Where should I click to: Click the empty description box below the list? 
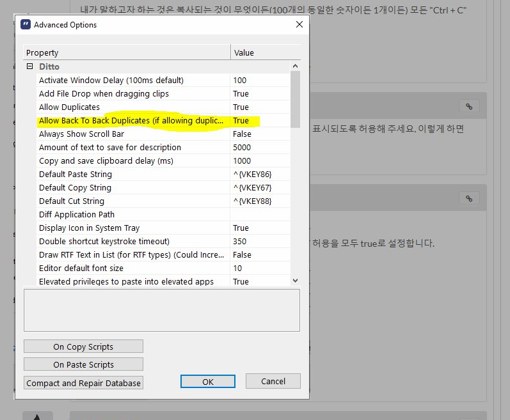point(162,311)
